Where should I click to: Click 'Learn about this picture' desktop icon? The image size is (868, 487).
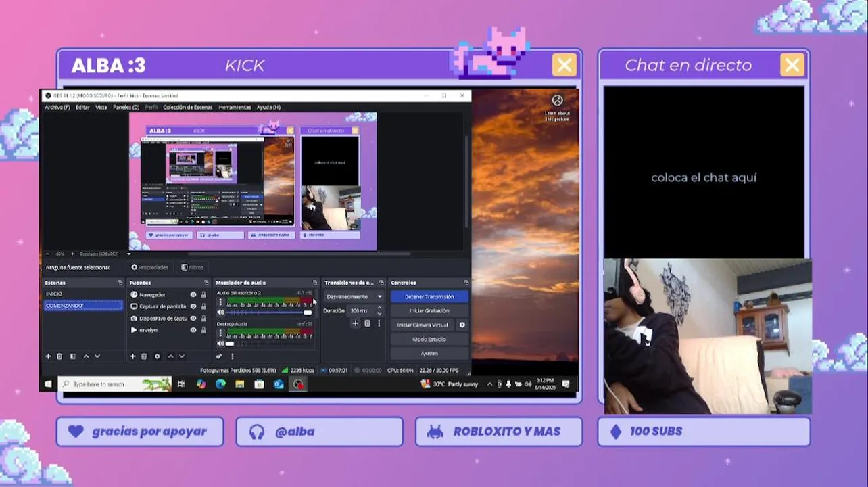(557, 108)
